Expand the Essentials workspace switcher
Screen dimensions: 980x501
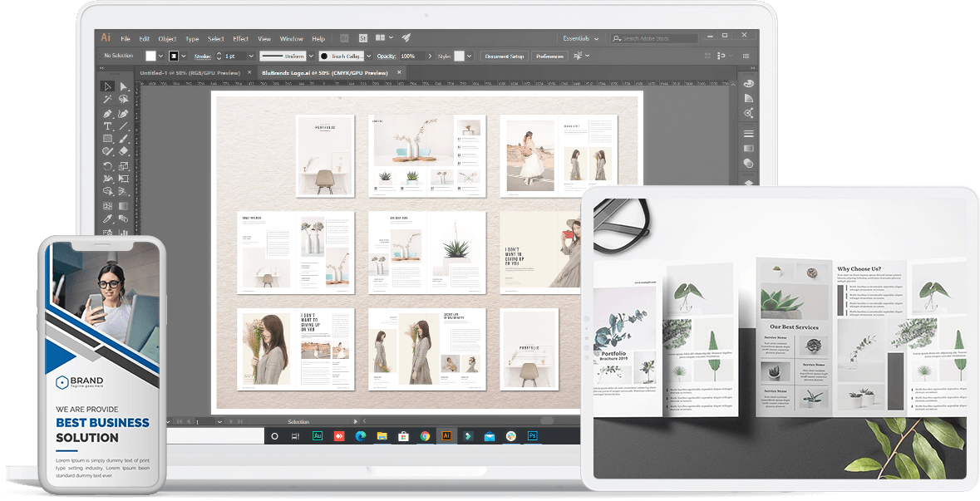(580, 38)
